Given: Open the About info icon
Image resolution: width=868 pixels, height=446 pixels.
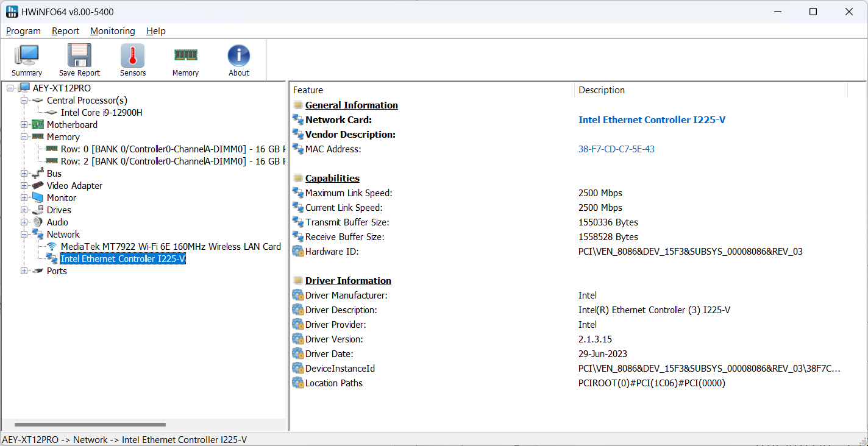Looking at the screenshot, I should coord(239,55).
